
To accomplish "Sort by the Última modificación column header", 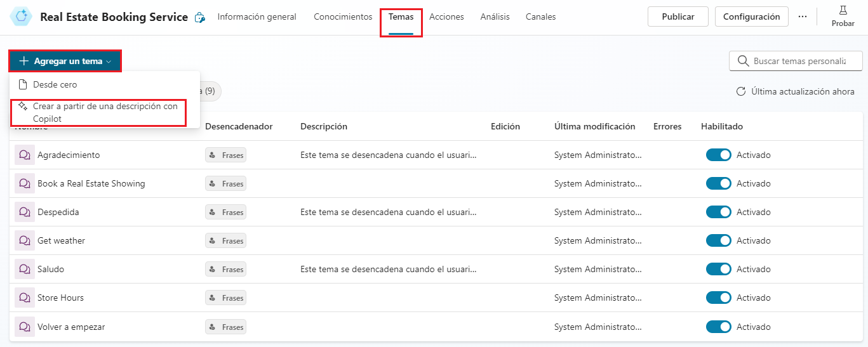I will point(594,126).
